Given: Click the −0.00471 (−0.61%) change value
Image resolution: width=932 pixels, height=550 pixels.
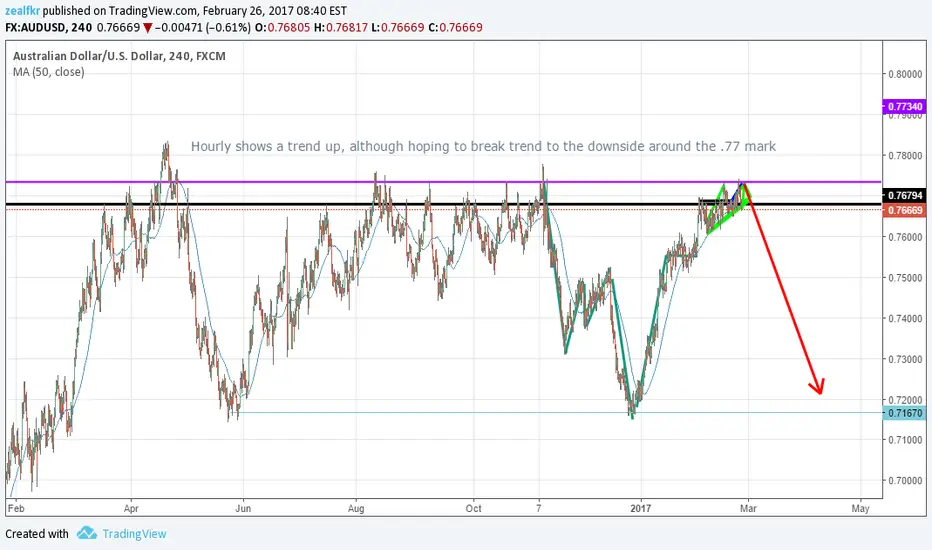Looking at the screenshot, I should tap(203, 27).
